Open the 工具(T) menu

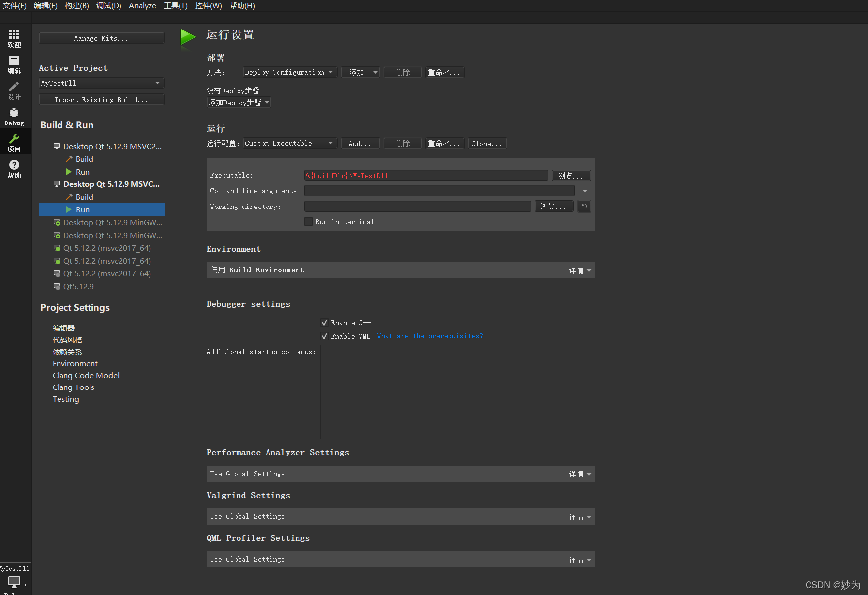176,5
